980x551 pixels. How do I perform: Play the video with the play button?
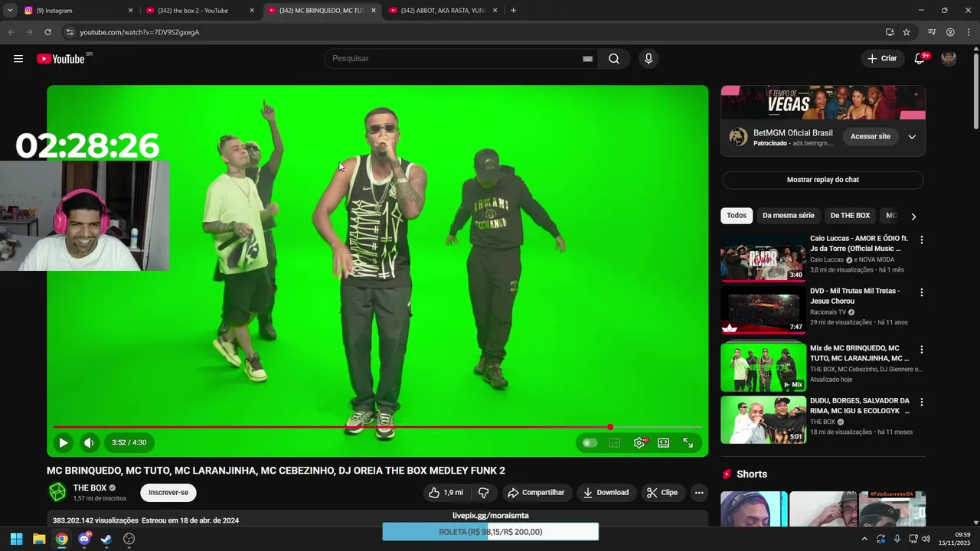(64, 442)
